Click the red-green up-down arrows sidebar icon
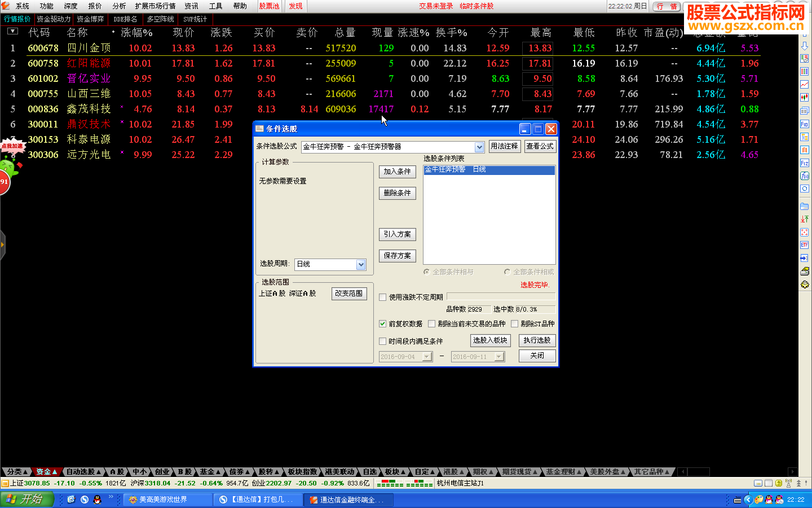812x508 pixels. click(805, 219)
